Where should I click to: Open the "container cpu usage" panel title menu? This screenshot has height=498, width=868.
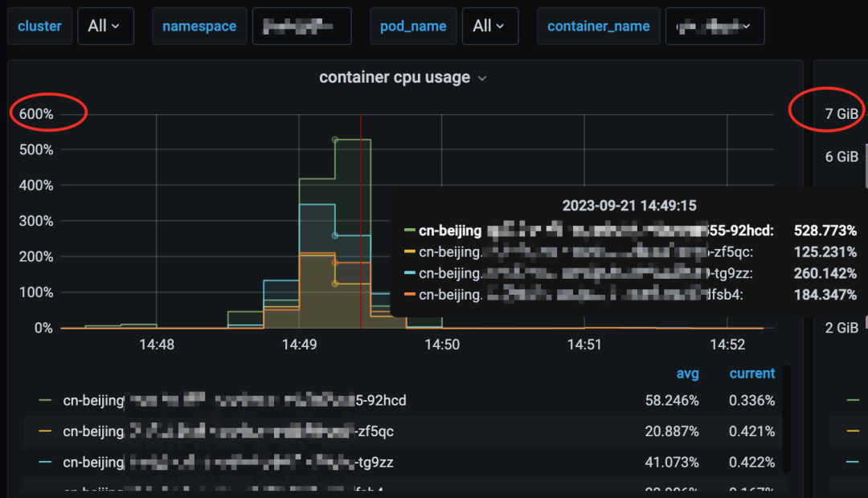point(394,78)
